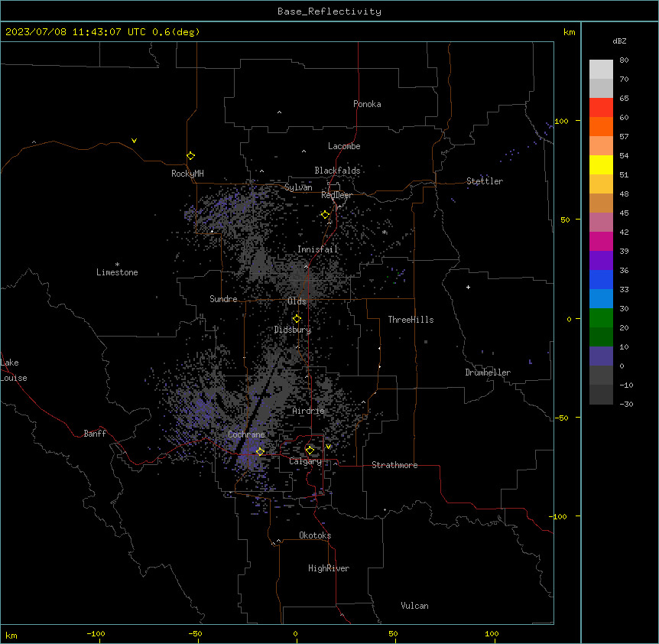Click the Lacombe label
The height and width of the screenshot is (644, 659).
344,146
